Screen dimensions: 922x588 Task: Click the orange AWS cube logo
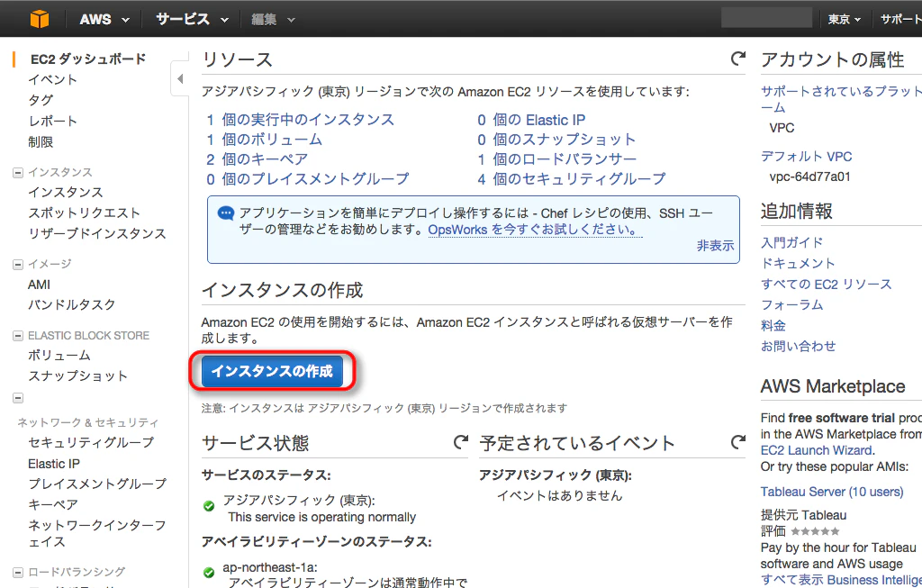[40, 19]
